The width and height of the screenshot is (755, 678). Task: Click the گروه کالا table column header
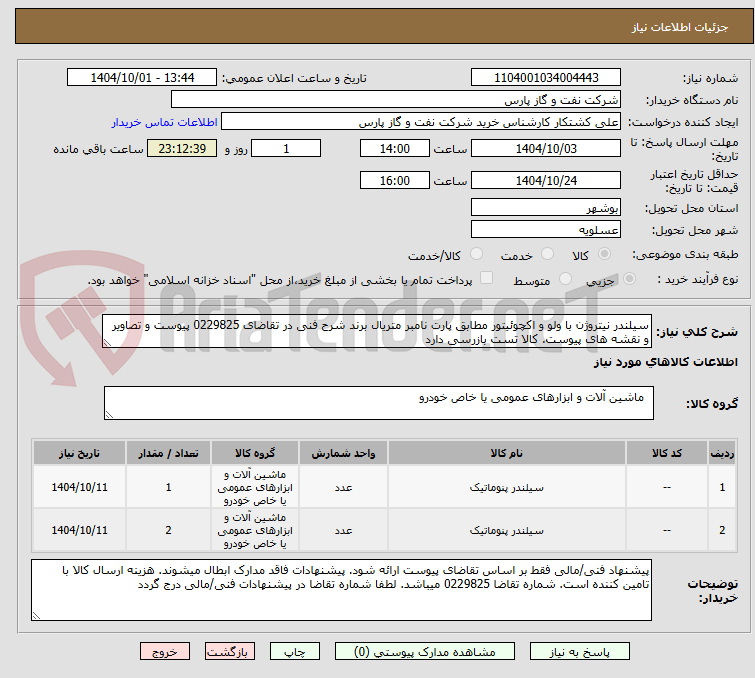pyautogui.click(x=255, y=453)
